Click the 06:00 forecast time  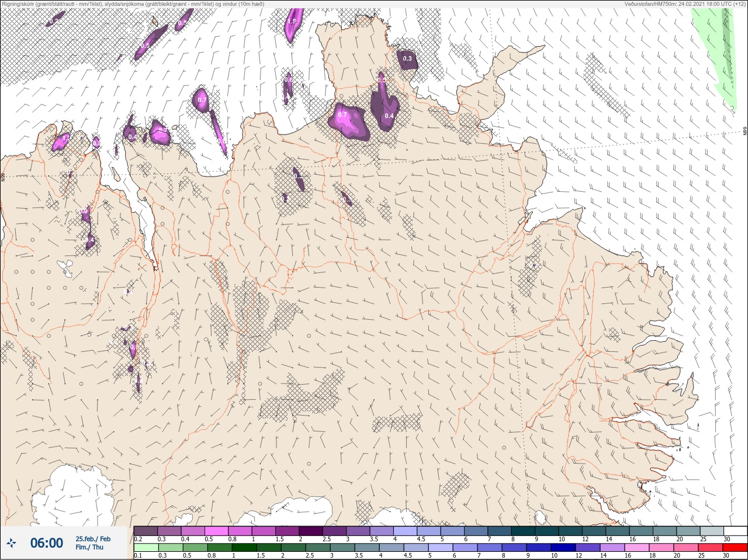46,543
